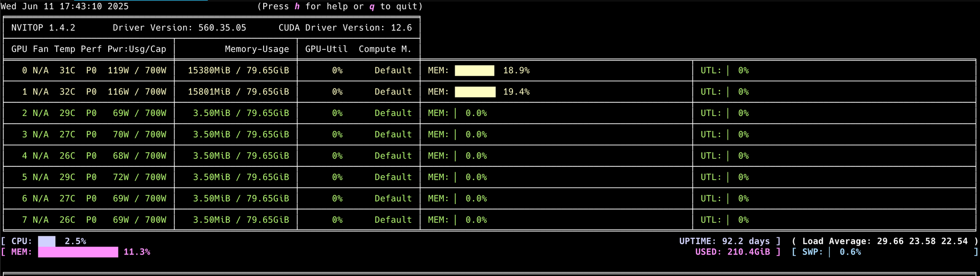Click the Driver Version 560.35.05 text
980x276 pixels.
coord(179,28)
